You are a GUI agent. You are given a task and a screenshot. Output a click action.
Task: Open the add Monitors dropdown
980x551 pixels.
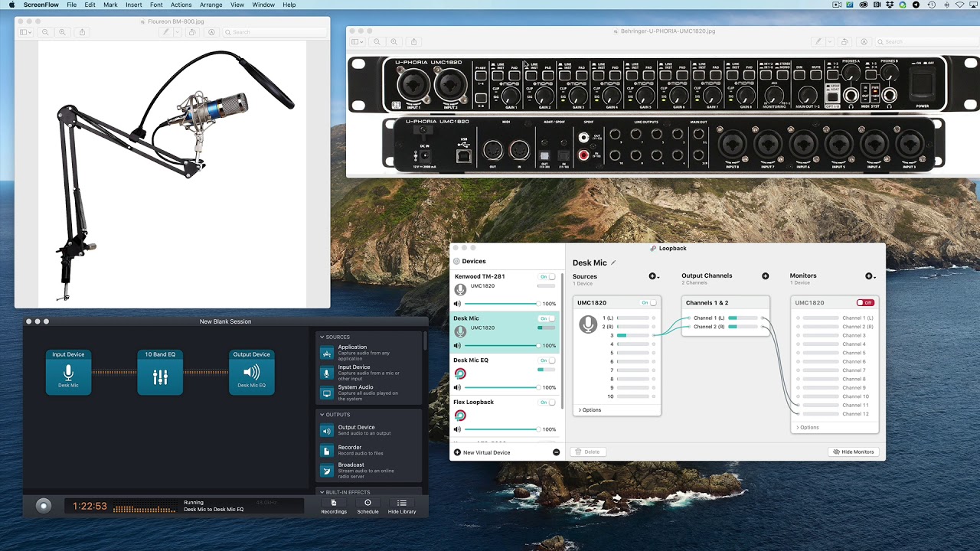tap(871, 276)
